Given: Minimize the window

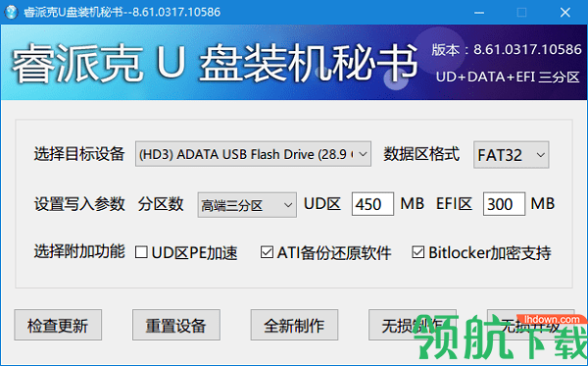Looking at the screenshot, I should (x=479, y=13).
